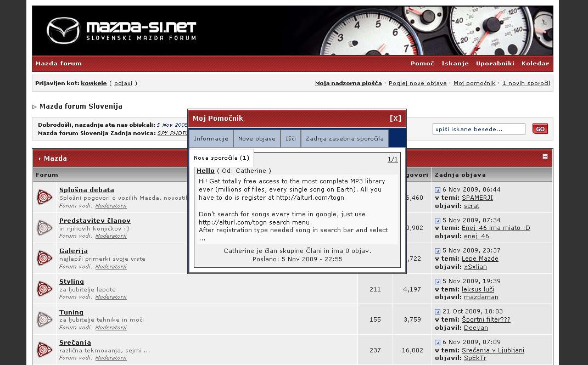The image size is (588, 365).
Task: Open the Uporabniki menu item
Action: point(495,63)
